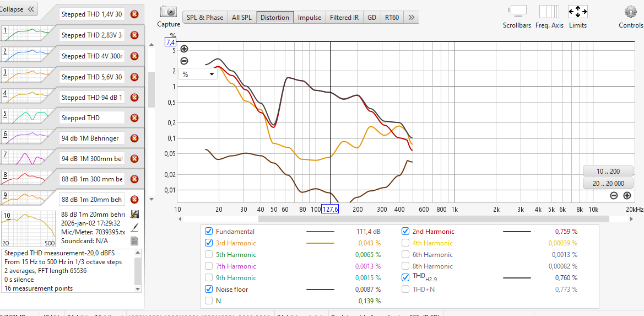
Task: Click the measurement list scrollbar thumb
Action: pos(151,89)
